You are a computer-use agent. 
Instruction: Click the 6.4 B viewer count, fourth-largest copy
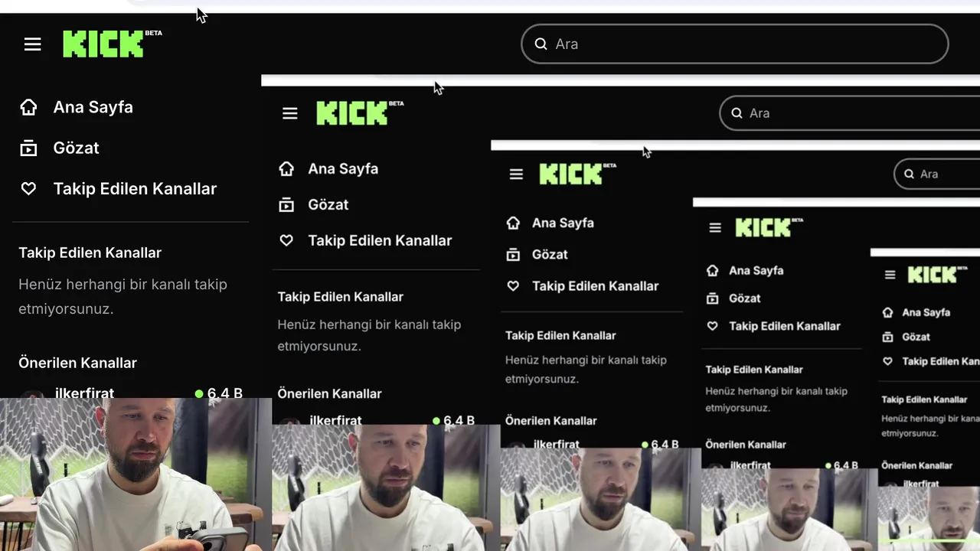click(x=841, y=465)
